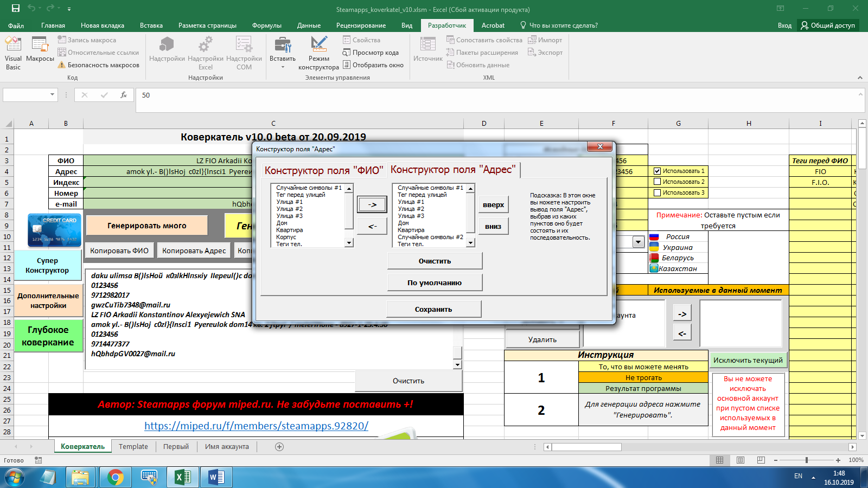Click the fx insert function icon

coord(124,95)
